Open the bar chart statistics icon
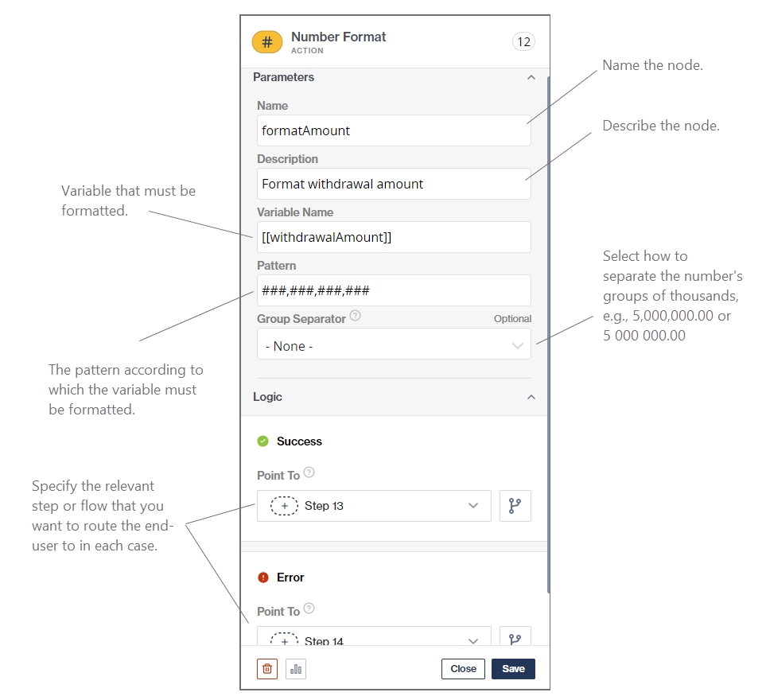The width and height of the screenshot is (766, 700). click(296, 669)
